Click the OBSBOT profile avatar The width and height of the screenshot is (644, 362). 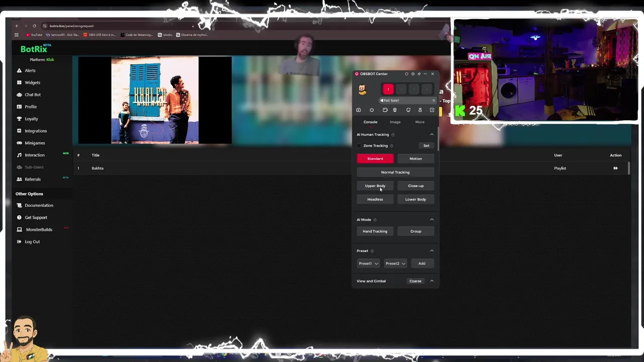coord(362,89)
